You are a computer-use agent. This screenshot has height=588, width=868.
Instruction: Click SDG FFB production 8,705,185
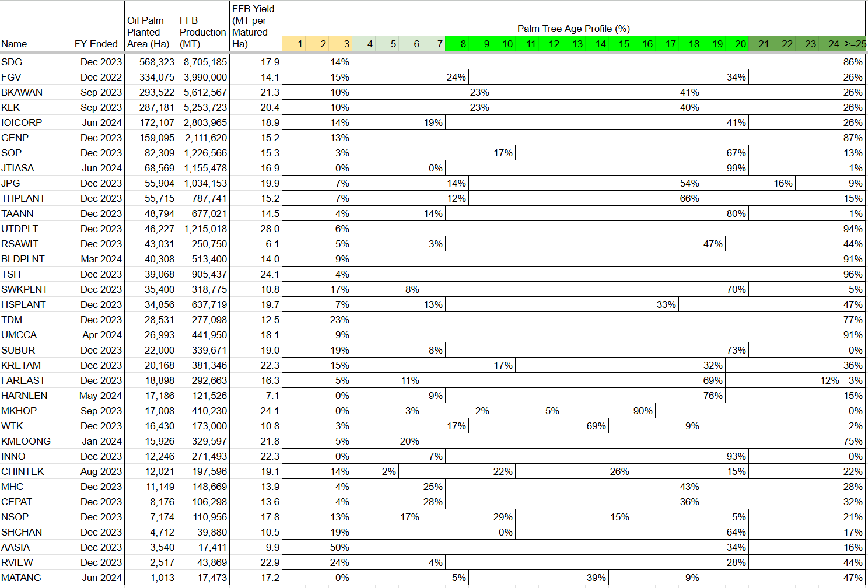203,62
